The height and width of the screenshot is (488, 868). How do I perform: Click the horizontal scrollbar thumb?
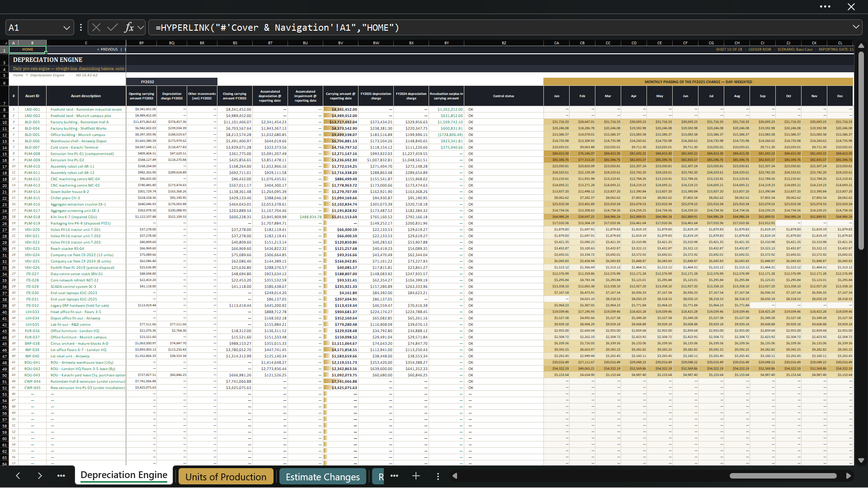point(783,476)
